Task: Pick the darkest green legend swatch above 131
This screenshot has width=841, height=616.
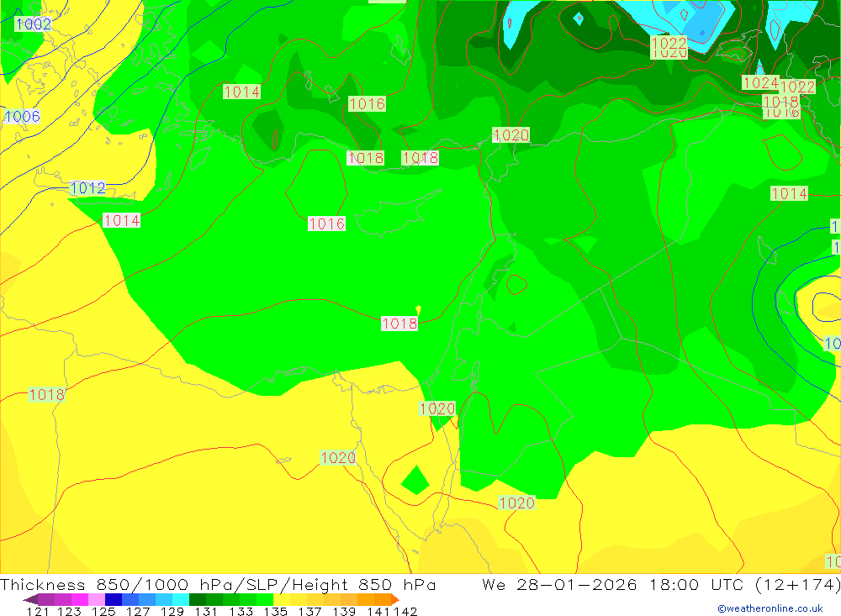Action: pyautogui.click(x=198, y=599)
